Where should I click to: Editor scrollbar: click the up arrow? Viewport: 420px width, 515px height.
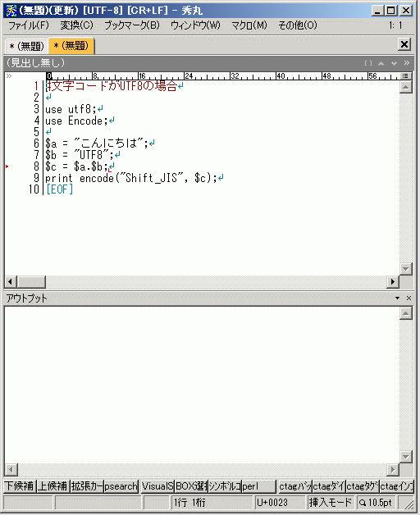pyautogui.click(x=406, y=87)
